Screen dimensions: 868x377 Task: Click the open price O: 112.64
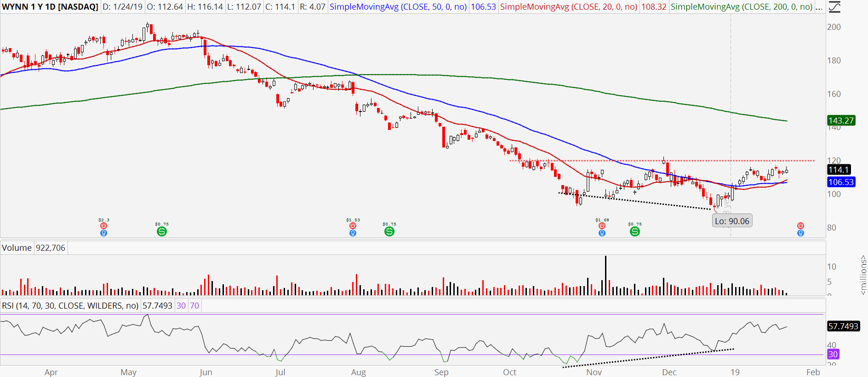point(165,7)
